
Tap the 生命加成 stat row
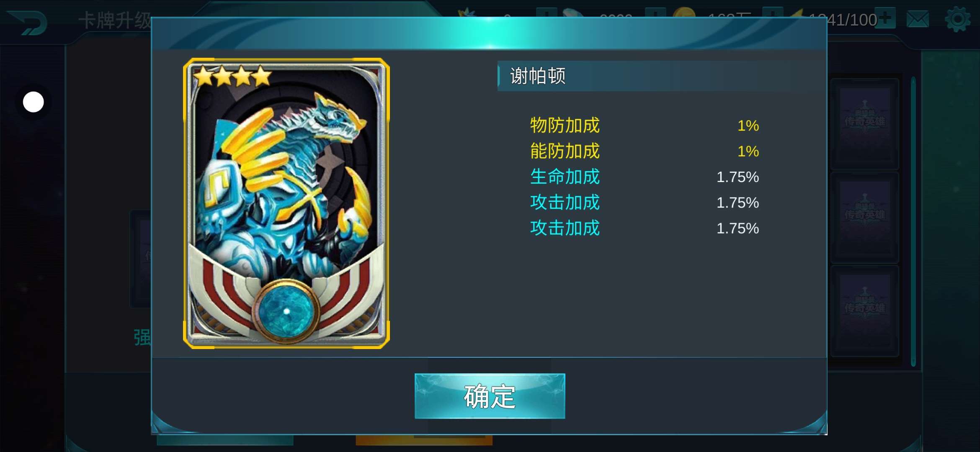tap(645, 177)
